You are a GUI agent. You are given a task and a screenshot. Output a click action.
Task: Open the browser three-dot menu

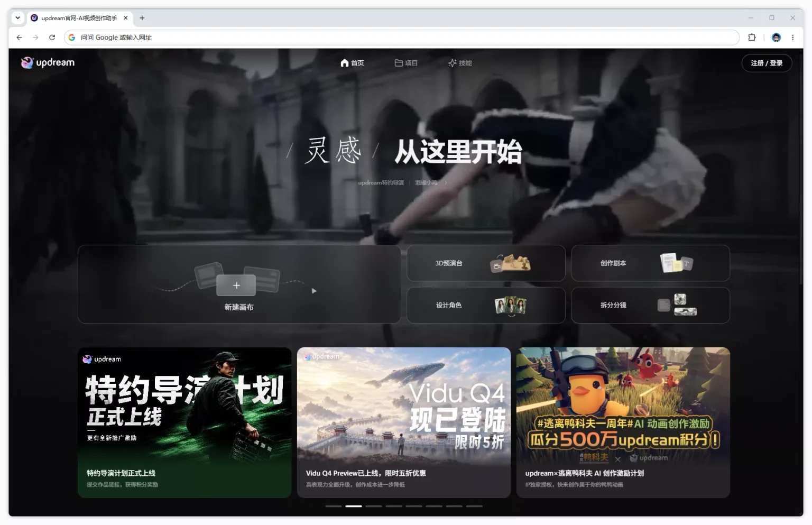[792, 38]
